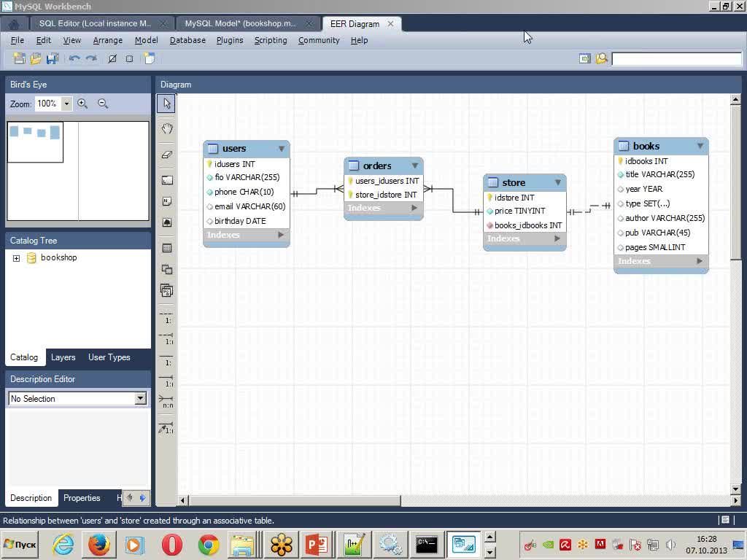Switch to the Layers tab

[63, 357]
